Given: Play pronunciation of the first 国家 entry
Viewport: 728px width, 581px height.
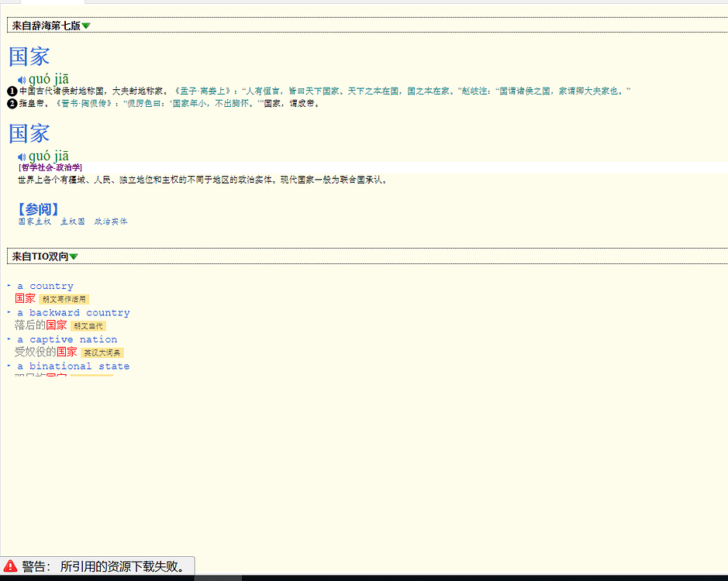Looking at the screenshot, I should tap(22, 80).
